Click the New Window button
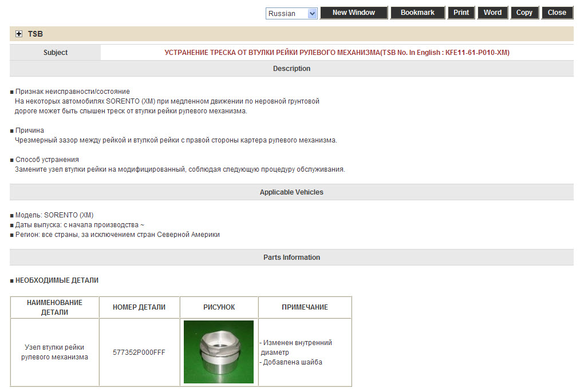The width and height of the screenshot is (580, 392). coord(353,13)
